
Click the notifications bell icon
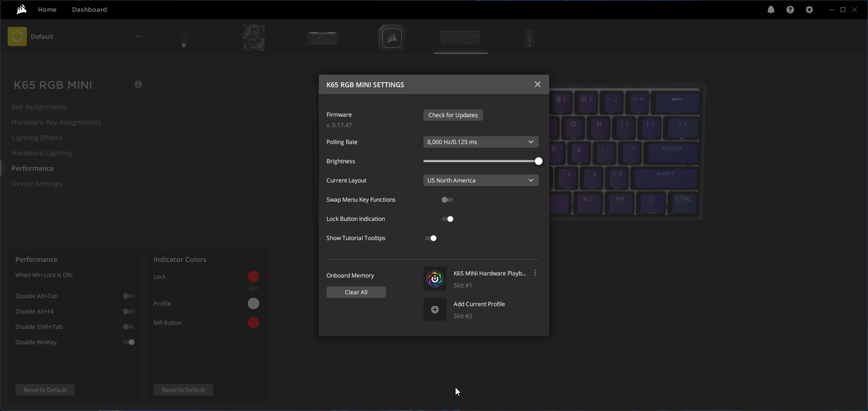771,10
